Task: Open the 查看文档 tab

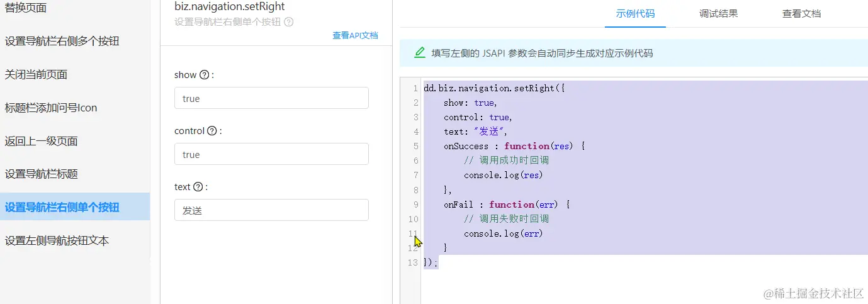Action: point(801,13)
